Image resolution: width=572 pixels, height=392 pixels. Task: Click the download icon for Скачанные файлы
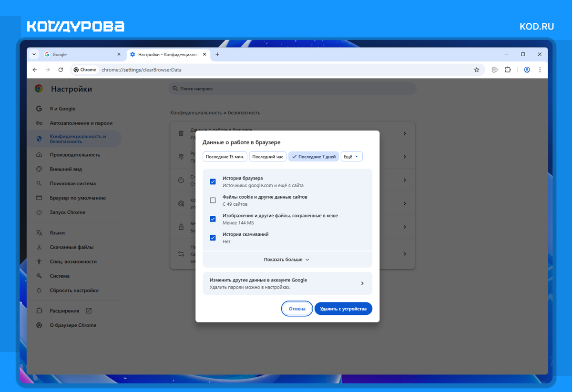(39, 247)
